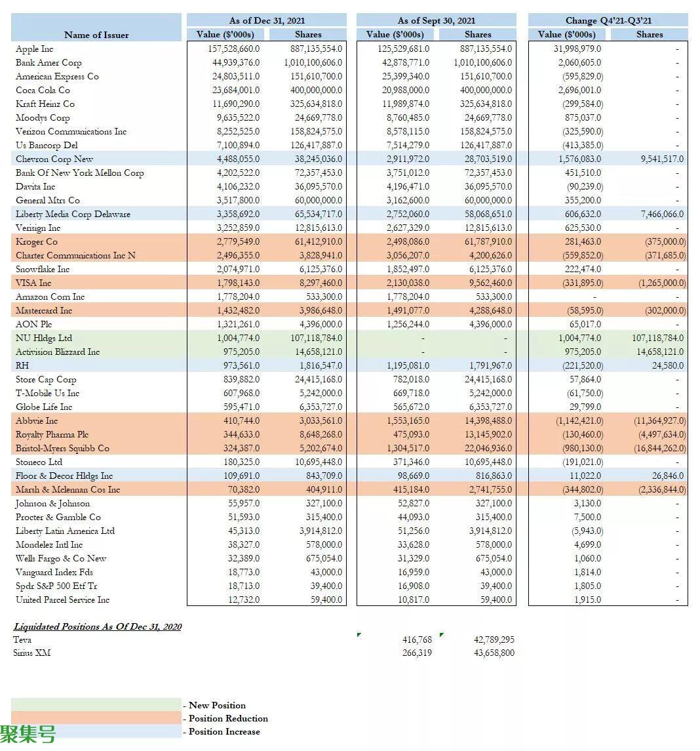Click the "Mastercard Inc" issuer name

(x=43, y=310)
